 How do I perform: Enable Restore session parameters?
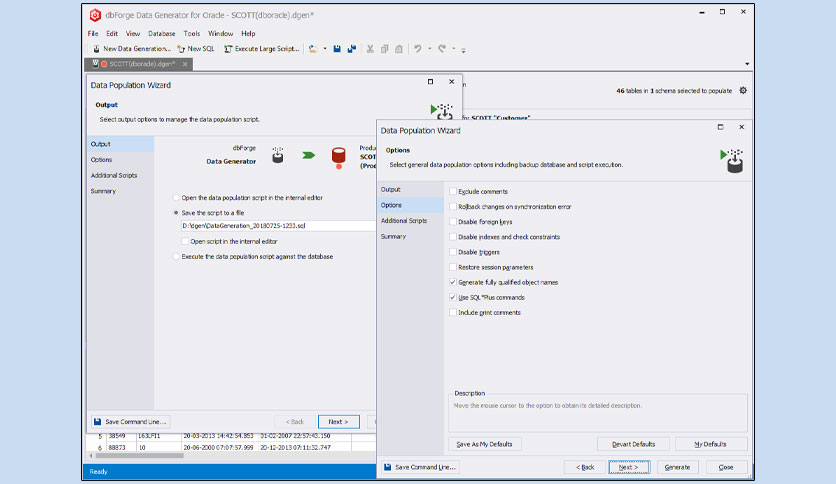click(x=453, y=267)
